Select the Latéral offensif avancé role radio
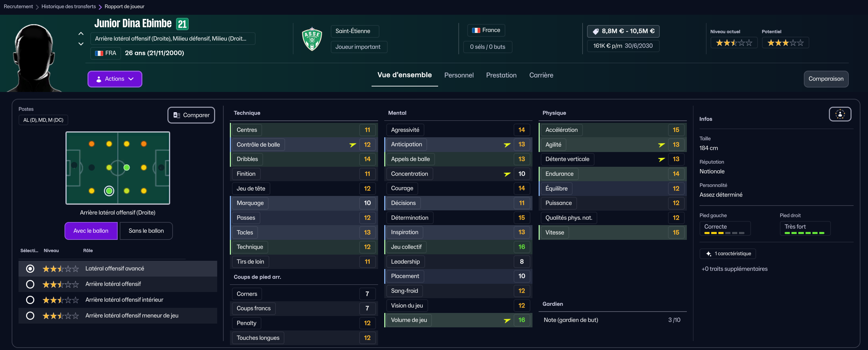The width and height of the screenshot is (868, 350). tap(30, 269)
